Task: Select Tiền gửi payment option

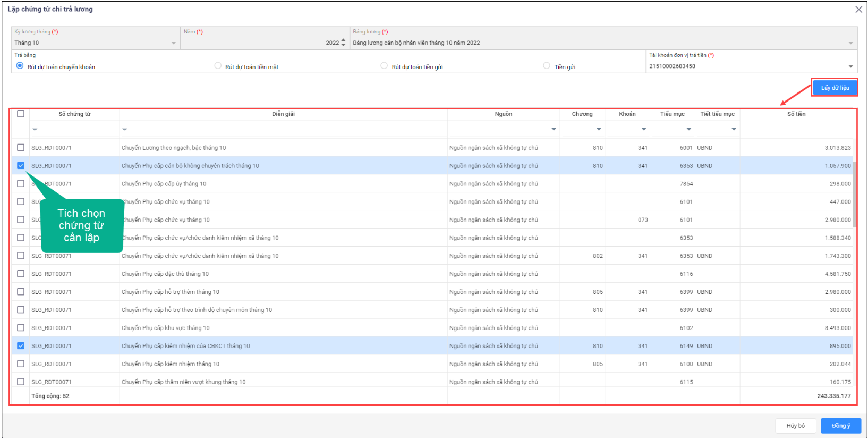Action: [x=547, y=66]
